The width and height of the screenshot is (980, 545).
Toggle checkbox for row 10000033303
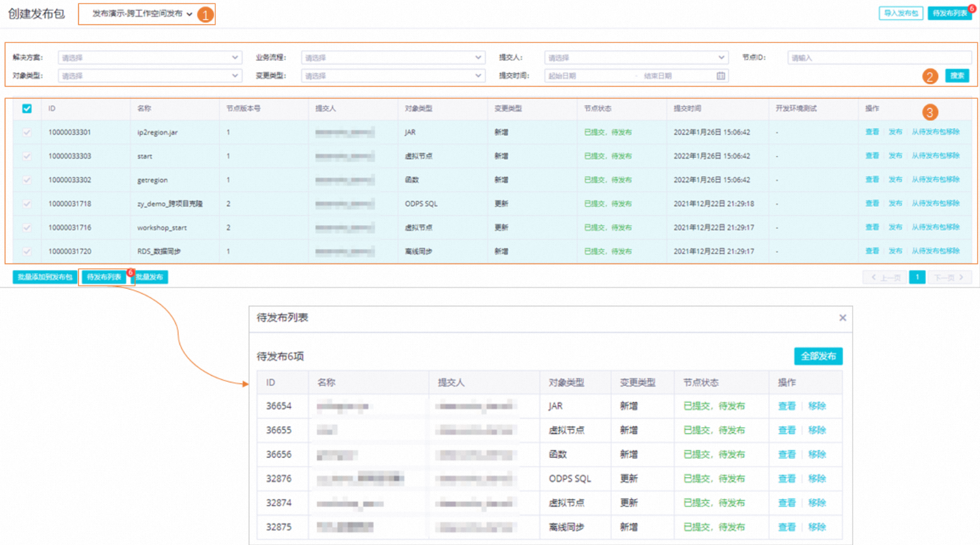27,156
